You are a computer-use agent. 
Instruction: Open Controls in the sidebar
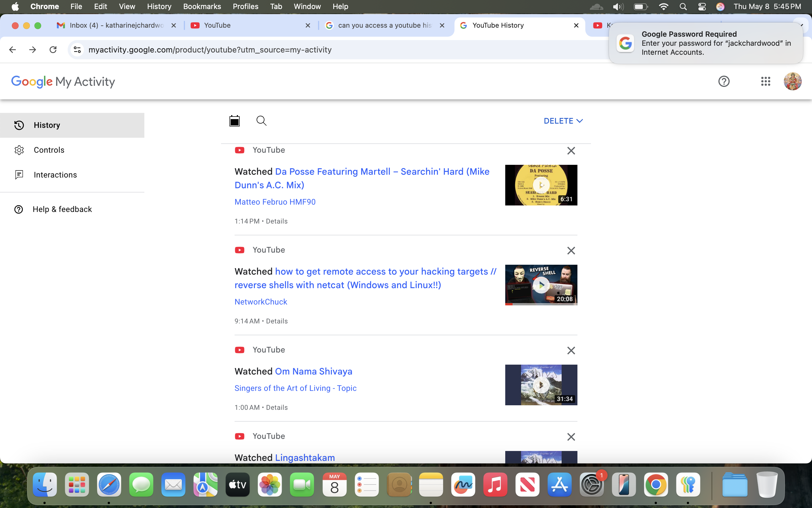tap(72, 150)
